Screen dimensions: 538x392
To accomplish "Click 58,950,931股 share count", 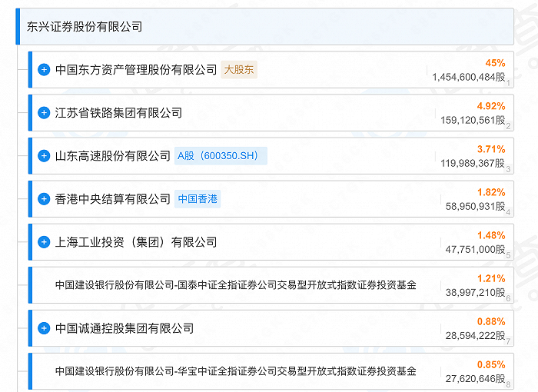I will [x=476, y=206].
